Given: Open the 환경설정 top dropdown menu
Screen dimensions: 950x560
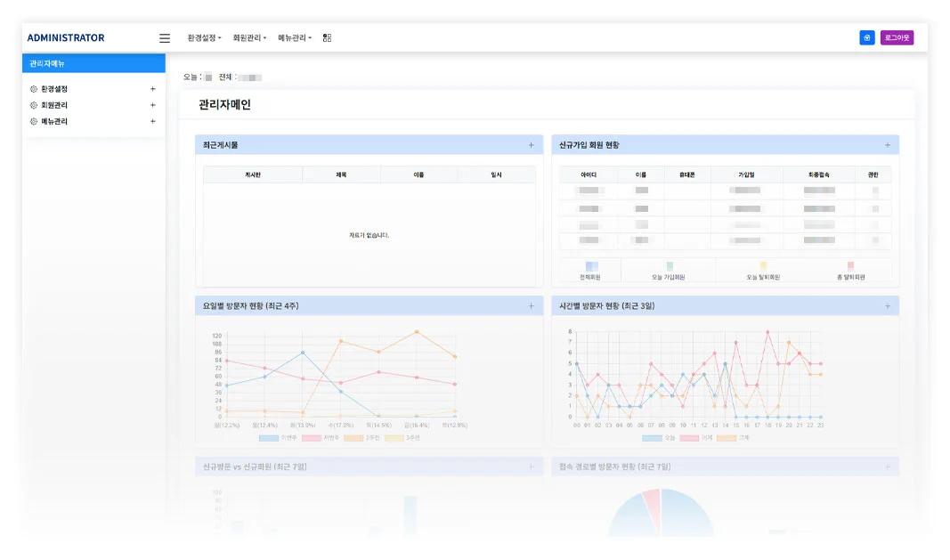Looking at the screenshot, I should point(204,37).
